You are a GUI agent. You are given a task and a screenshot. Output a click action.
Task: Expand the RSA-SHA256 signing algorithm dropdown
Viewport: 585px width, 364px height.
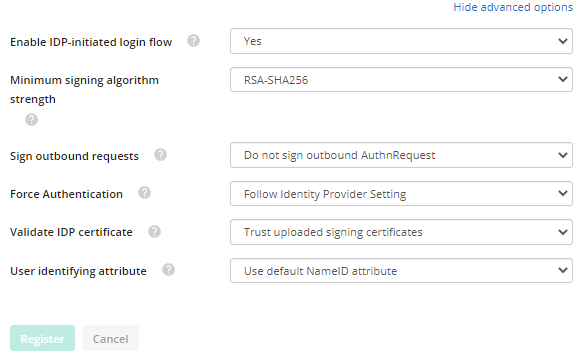click(x=401, y=79)
